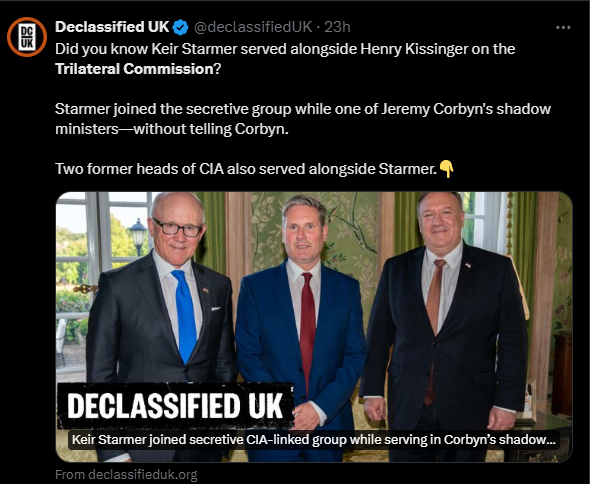Screen dimensions: 590x484
Task: Open the article preview image
Action: tap(314, 327)
